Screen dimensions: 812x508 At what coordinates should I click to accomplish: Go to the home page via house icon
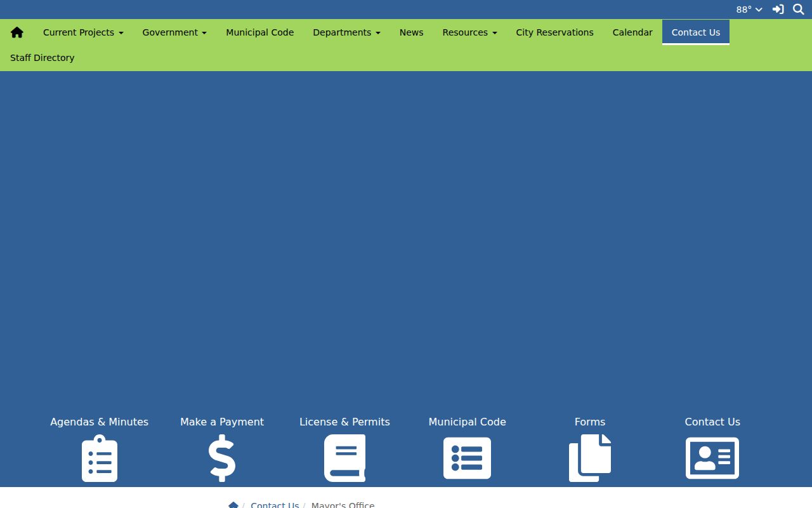click(17, 32)
